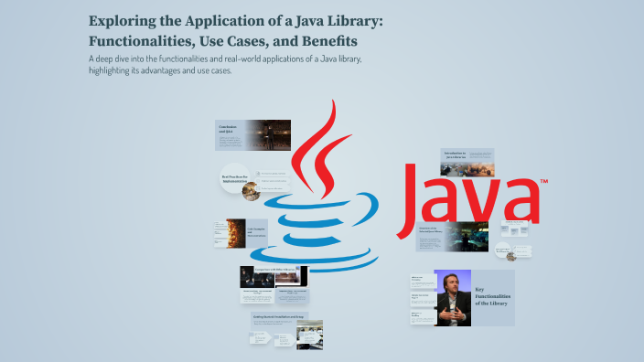Open the Introduction to Java Libraries topic

[x=467, y=162]
